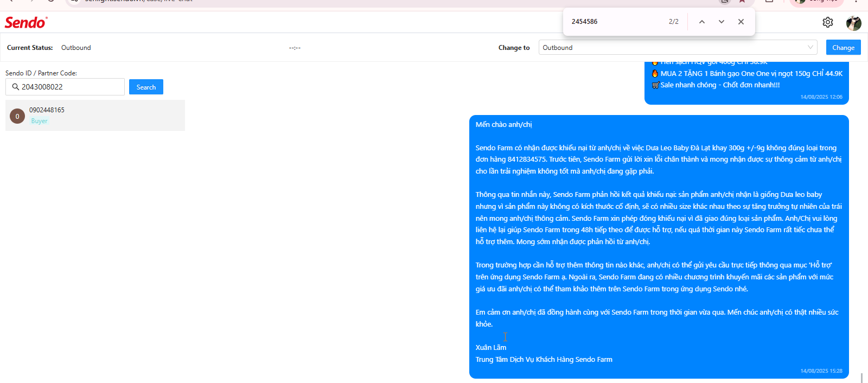868x383 pixels.
Task: Click the brown '0' buyer avatar
Action: coord(17,116)
